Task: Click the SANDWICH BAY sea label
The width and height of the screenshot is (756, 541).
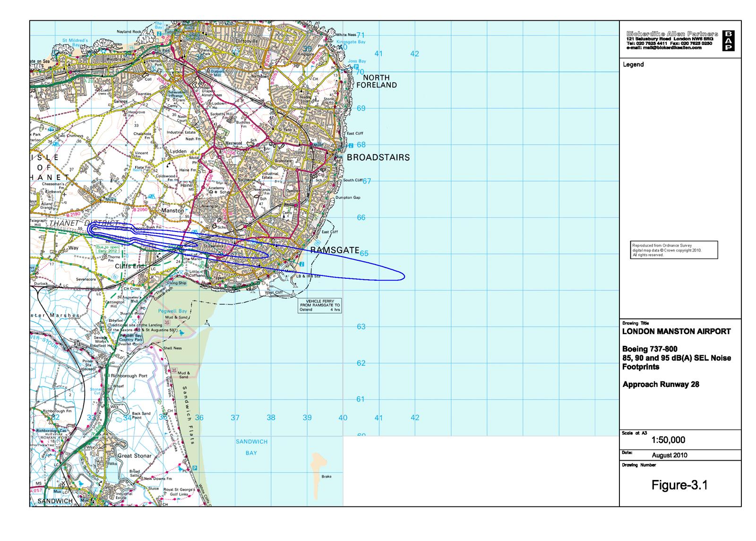Action: point(251,447)
